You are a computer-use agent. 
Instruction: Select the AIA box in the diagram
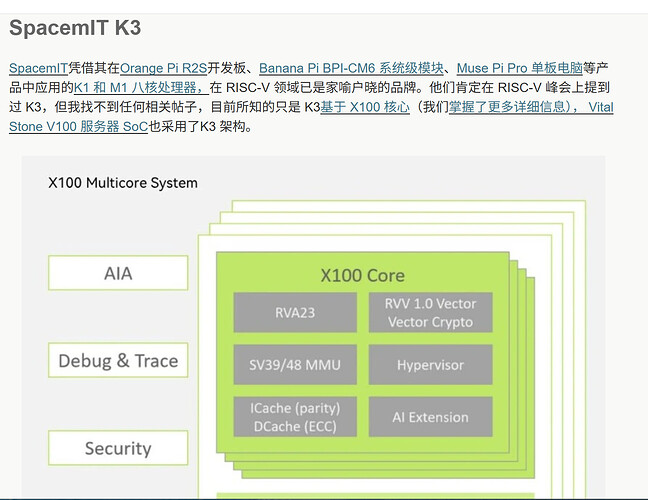click(x=118, y=273)
